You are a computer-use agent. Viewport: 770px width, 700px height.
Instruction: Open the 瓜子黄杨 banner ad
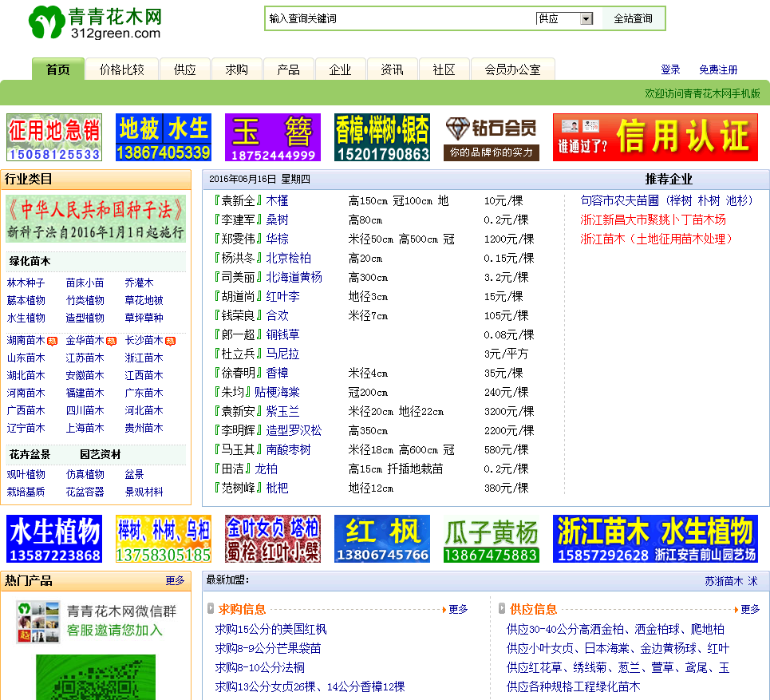(491, 539)
